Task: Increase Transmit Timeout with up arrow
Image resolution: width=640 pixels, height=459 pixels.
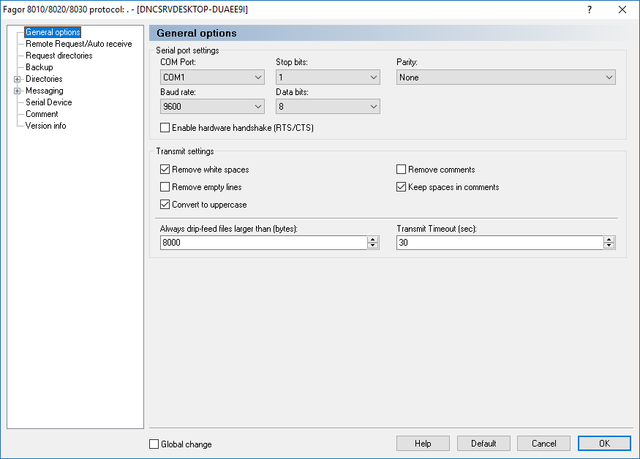Action: (x=609, y=239)
